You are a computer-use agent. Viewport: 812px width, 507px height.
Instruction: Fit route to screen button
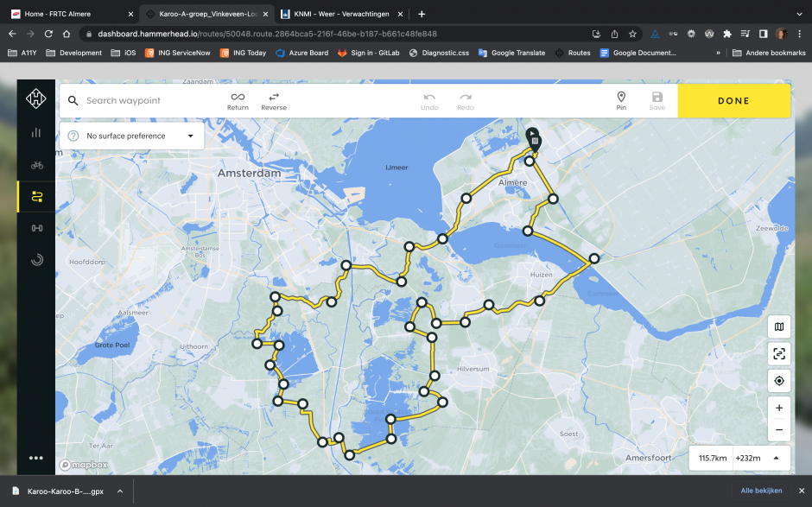[x=779, y=353]
